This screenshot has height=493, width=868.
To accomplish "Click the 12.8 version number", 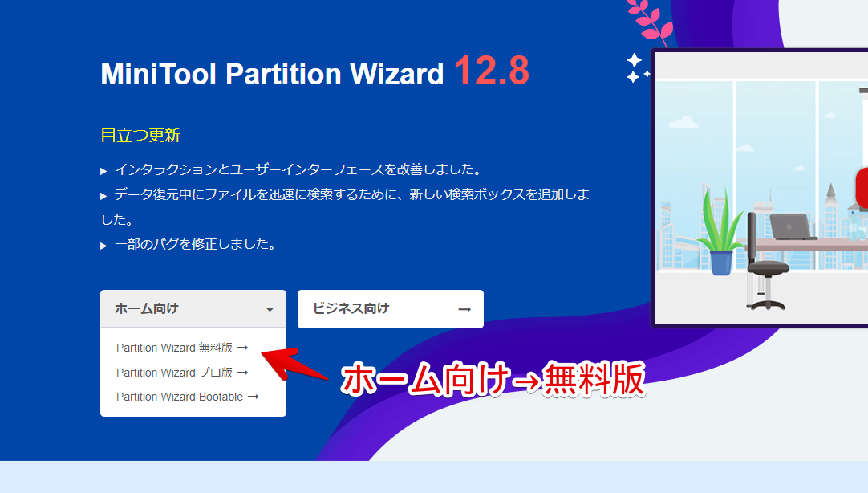I will 492,71.
